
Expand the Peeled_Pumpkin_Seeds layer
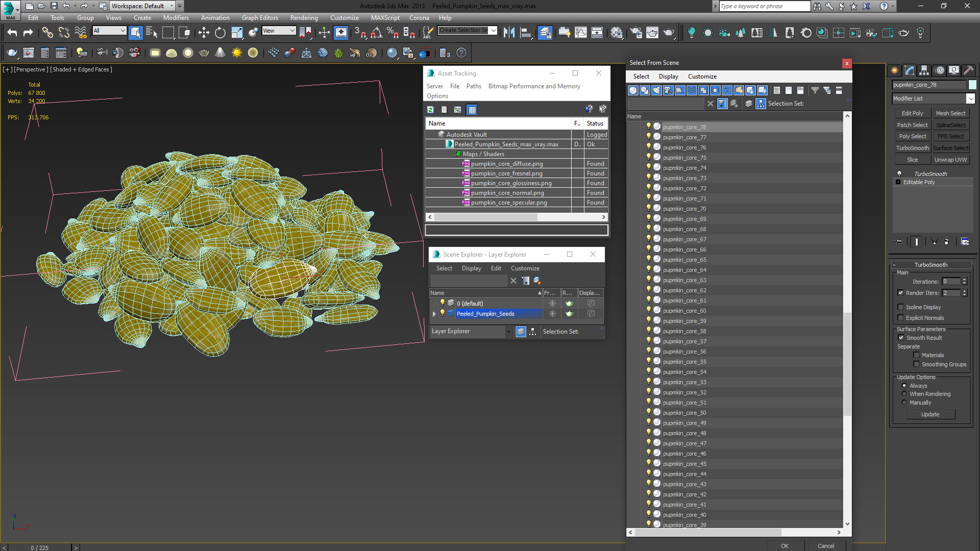coord(434,314)
